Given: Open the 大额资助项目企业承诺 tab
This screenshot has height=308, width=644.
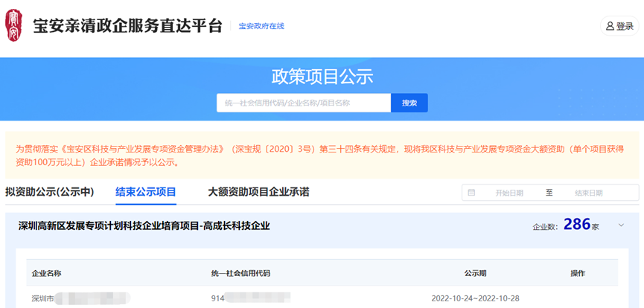Looking at the screenshot, I should point(258,192).
